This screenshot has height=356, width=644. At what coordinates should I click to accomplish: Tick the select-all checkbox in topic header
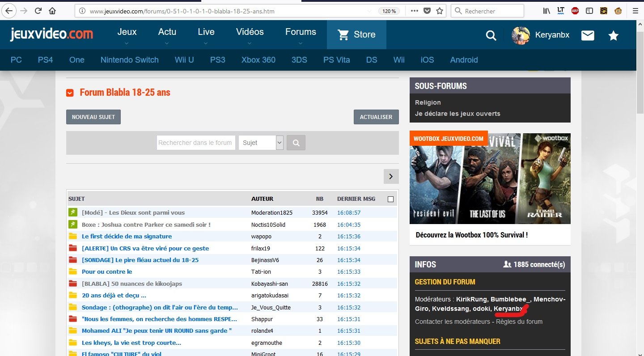coord(390,199)
